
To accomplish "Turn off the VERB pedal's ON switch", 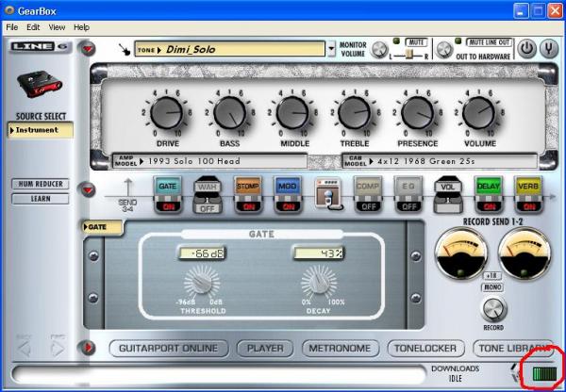I will click(528, 207).
